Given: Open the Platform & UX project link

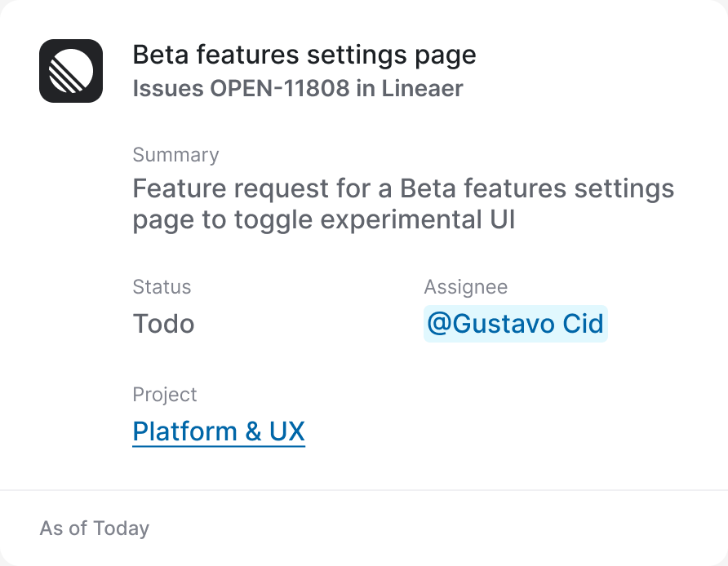Looking at the screenshot, I should [x=219, y=432].
